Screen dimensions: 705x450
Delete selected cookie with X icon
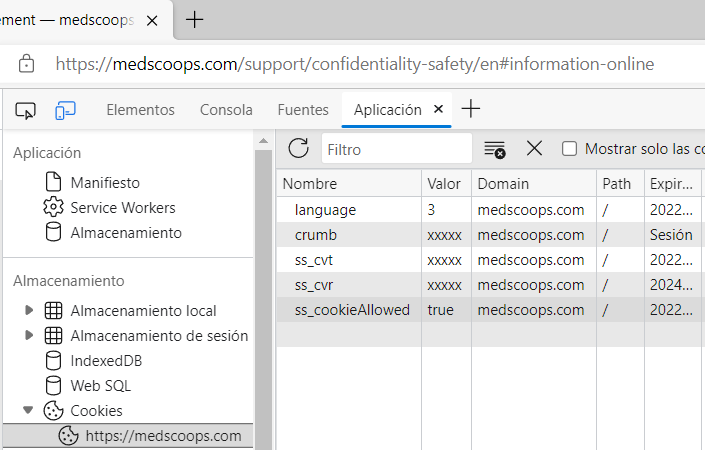534,149
